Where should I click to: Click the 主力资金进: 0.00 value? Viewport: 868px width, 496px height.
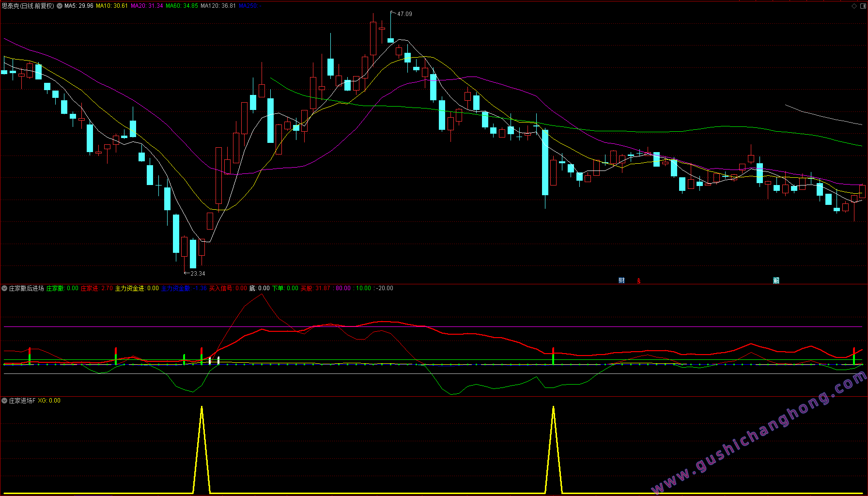[x=137, y=288]
